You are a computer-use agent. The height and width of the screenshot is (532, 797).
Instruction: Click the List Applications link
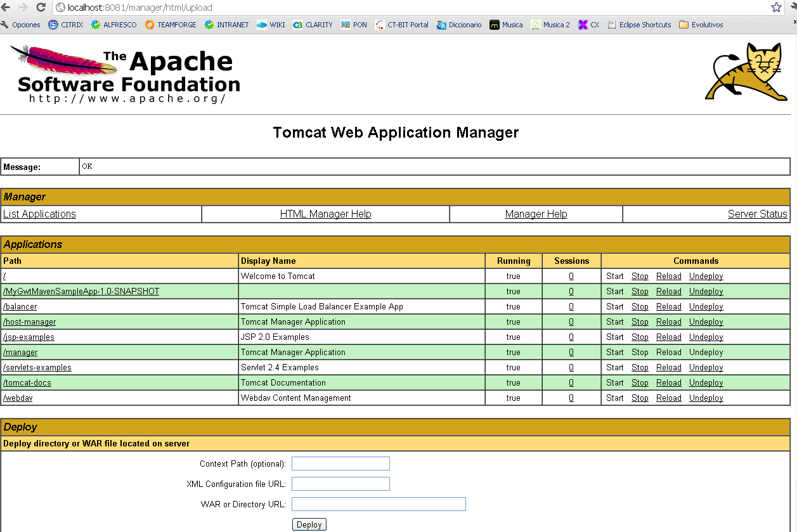39,214
